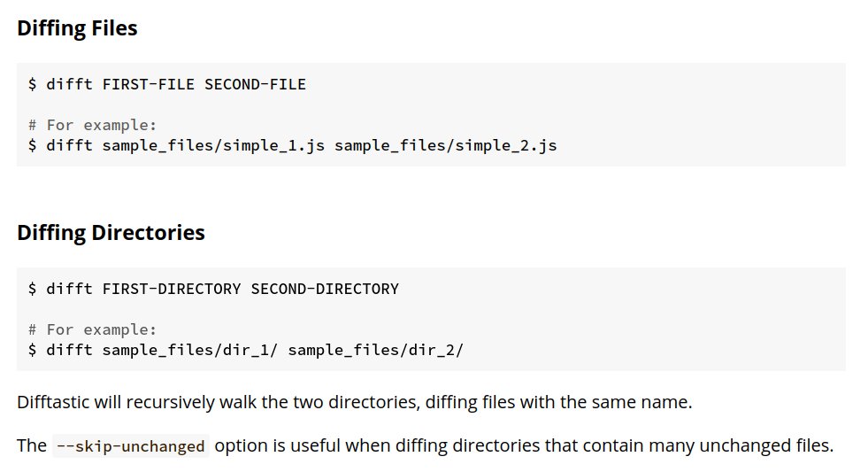Click SECOND-FILE in the difft command
868x472 pixels.
pos(255,84)
